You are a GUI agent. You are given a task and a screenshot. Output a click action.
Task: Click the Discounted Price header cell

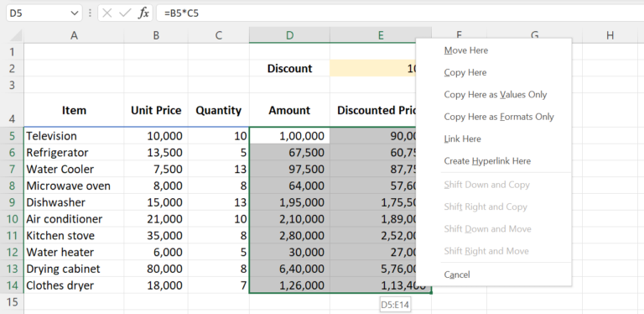[373, 110]
